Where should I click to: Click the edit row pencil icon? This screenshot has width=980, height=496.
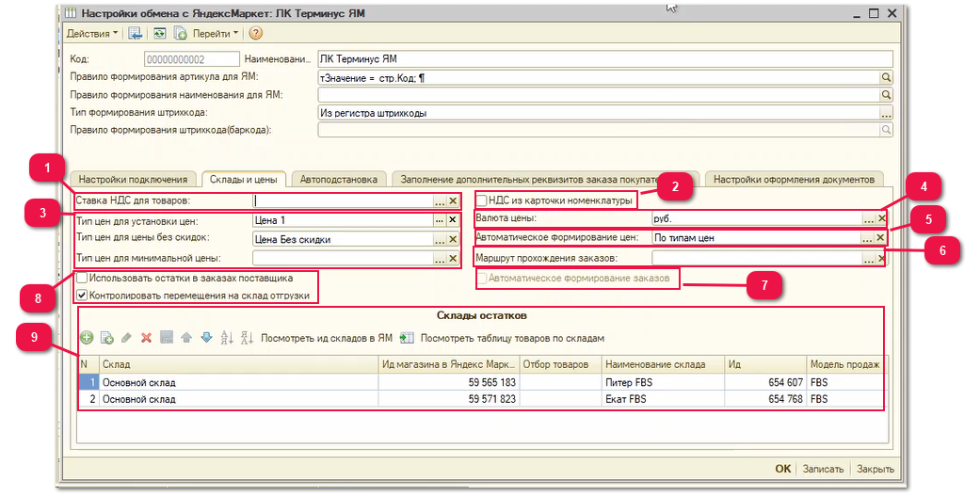click(x=126, y=338)
